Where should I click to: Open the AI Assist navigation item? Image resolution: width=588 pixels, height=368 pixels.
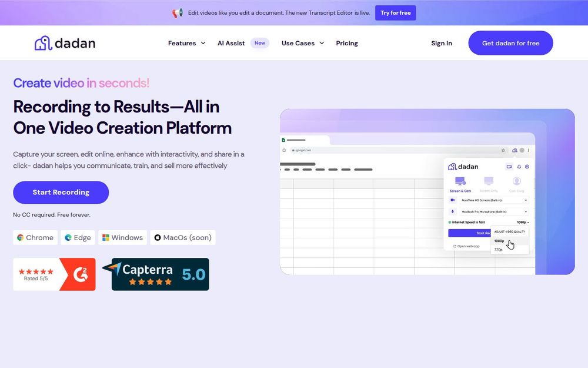(231, 43)
